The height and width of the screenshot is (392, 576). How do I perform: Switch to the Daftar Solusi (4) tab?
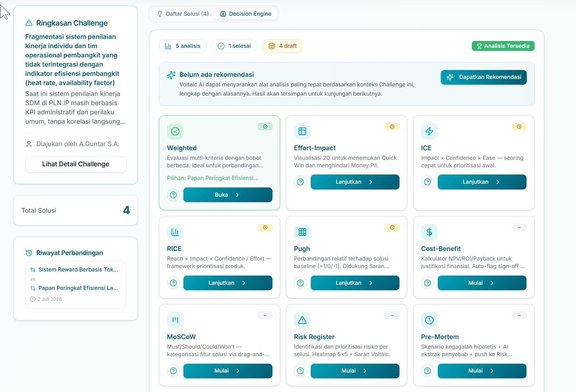click(x=183, y=14)
